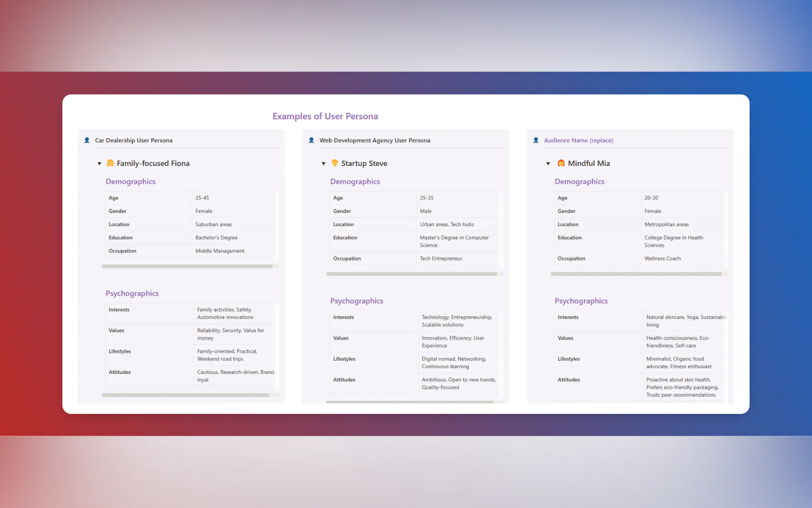Click the Tech Entrepreneur occupation cell
812x508 pixels.
[441, 258]
